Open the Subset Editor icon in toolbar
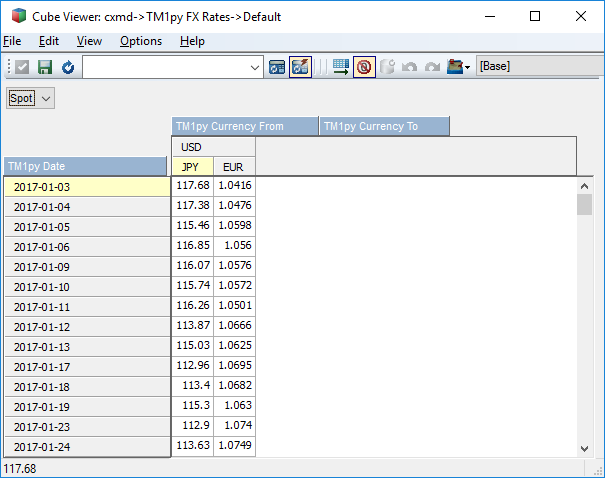 tap(277, 67)
